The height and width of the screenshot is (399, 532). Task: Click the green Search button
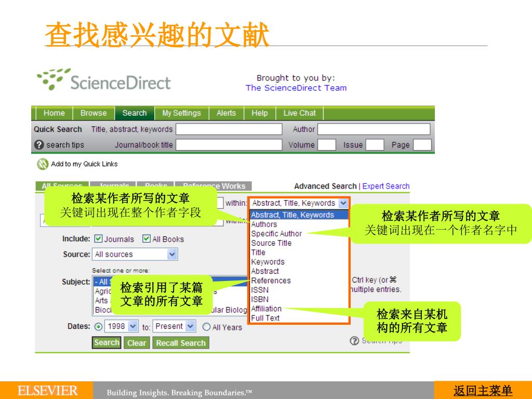[107, 343]
